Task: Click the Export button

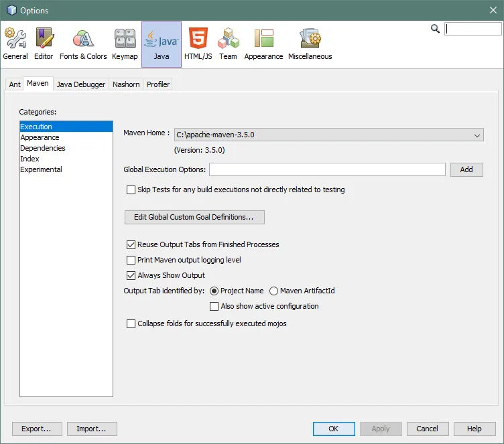Action: point(37,429)
